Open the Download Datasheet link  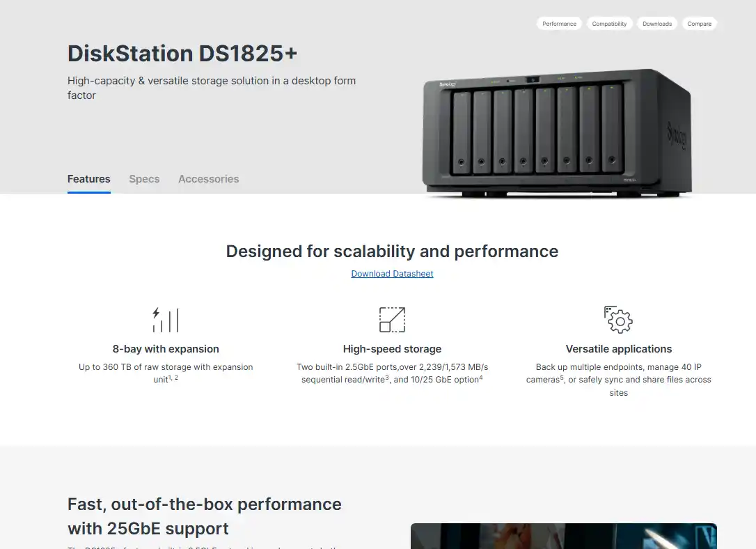click(x=392, y=274)
